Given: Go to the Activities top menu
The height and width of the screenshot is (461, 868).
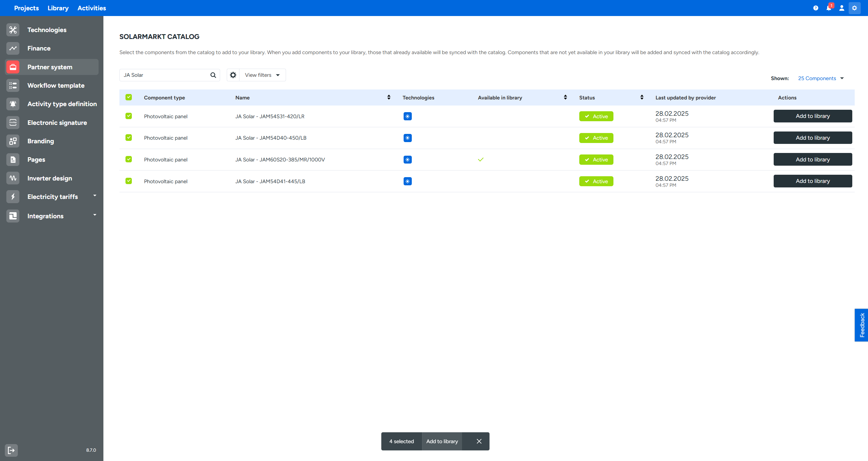Looking at the screenshot, I should pyautogui.click(x=92, y=8).
